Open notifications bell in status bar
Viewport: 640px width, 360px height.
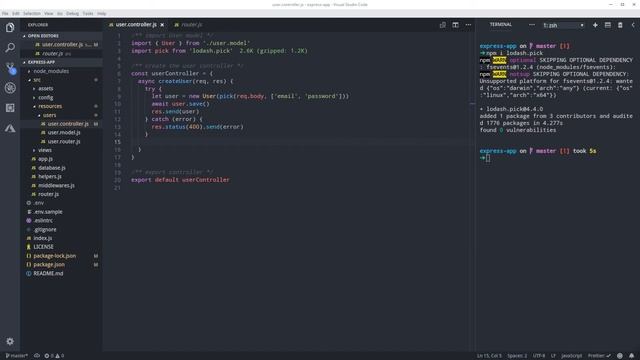tap(631, 356)
